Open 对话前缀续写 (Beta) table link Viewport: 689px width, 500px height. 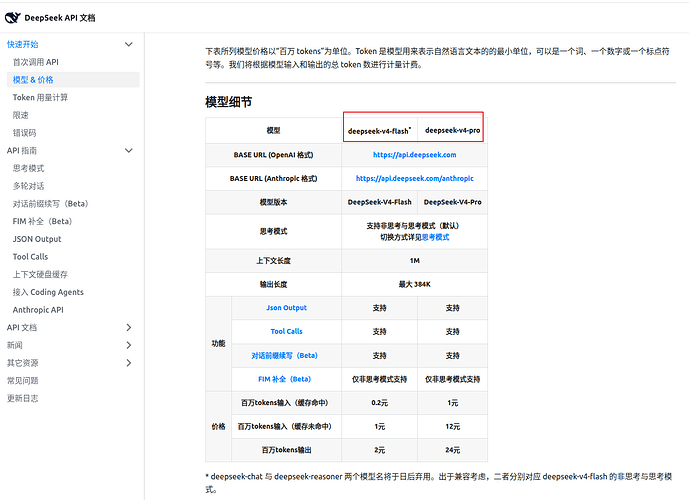284,355
